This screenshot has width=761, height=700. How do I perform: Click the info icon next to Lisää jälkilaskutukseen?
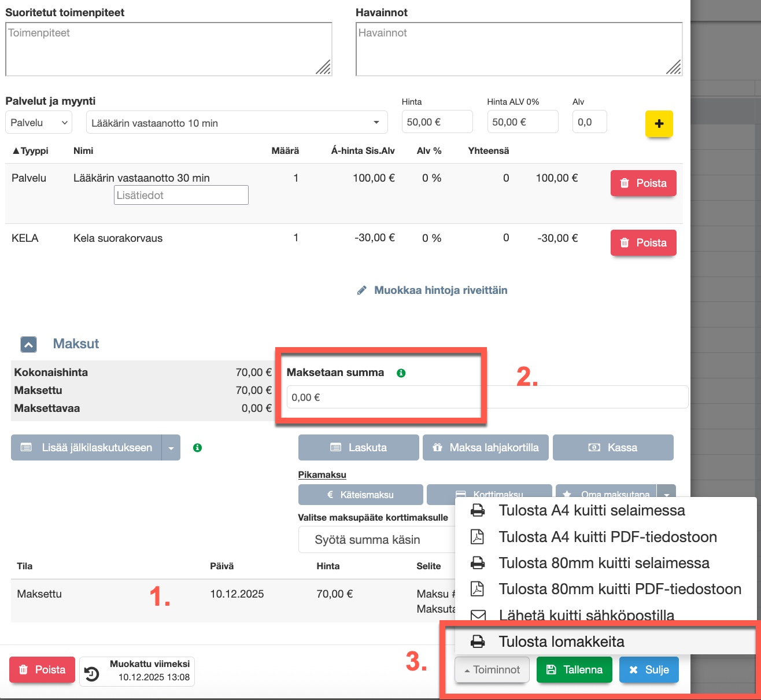click(197, 448)
